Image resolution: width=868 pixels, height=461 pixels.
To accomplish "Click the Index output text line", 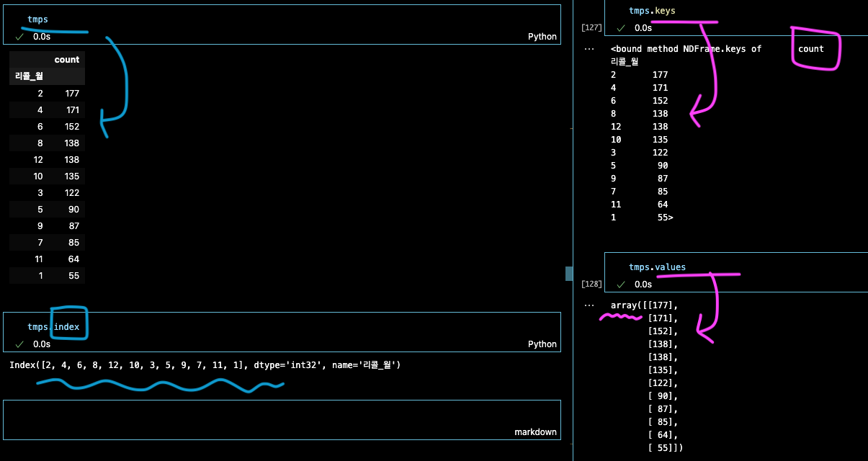I will coord(205,365).
